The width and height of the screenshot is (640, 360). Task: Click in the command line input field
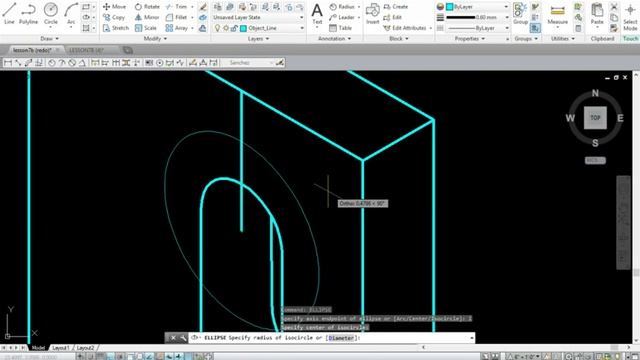point(331,338)
